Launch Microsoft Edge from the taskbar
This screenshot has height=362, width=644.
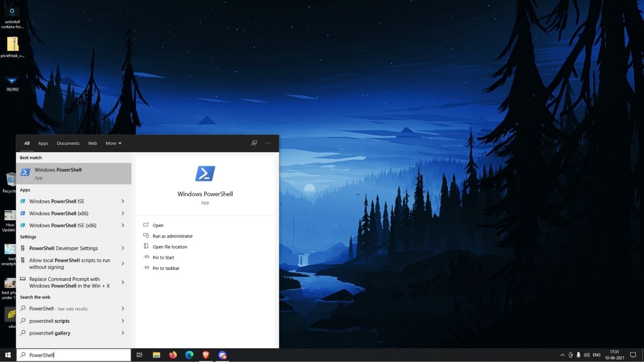[189, 355]
